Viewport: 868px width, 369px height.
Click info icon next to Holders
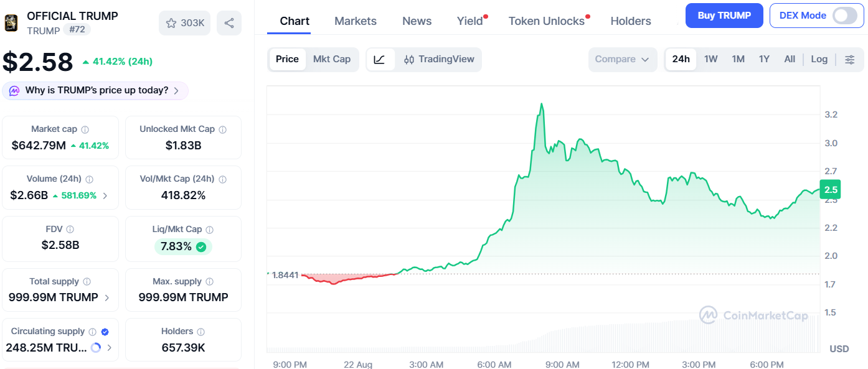[201, 332]
